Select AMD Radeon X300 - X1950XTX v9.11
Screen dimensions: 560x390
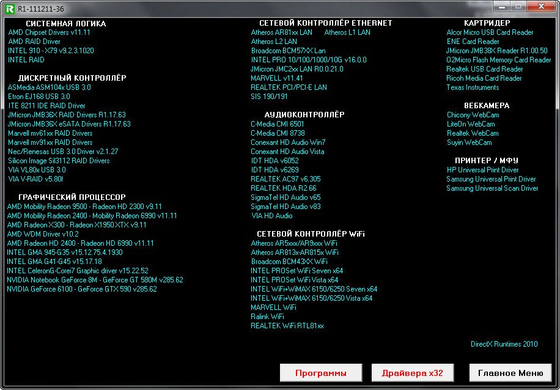coord(77,225)
